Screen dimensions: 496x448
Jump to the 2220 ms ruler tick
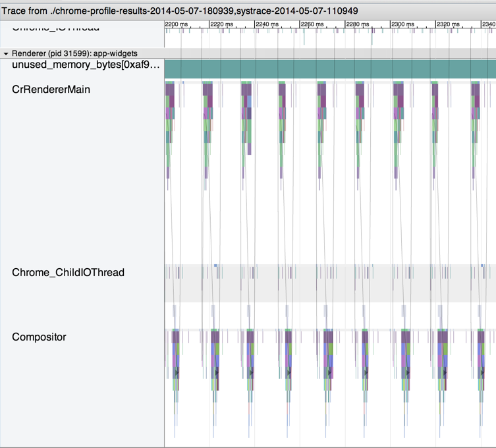[221, 24]
